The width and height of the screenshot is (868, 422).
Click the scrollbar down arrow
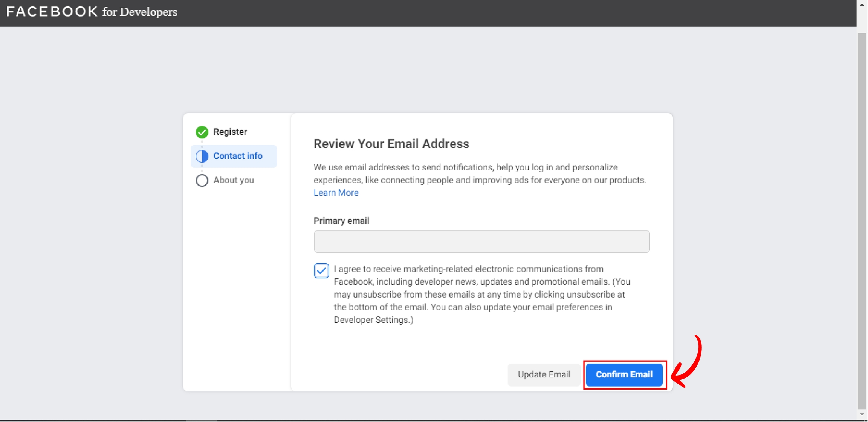[862, 414]
